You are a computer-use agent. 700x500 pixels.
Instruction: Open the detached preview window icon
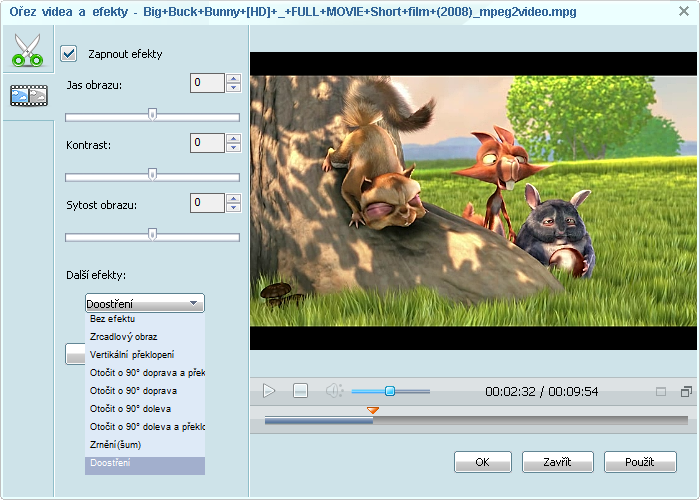(x=686, y=392)
